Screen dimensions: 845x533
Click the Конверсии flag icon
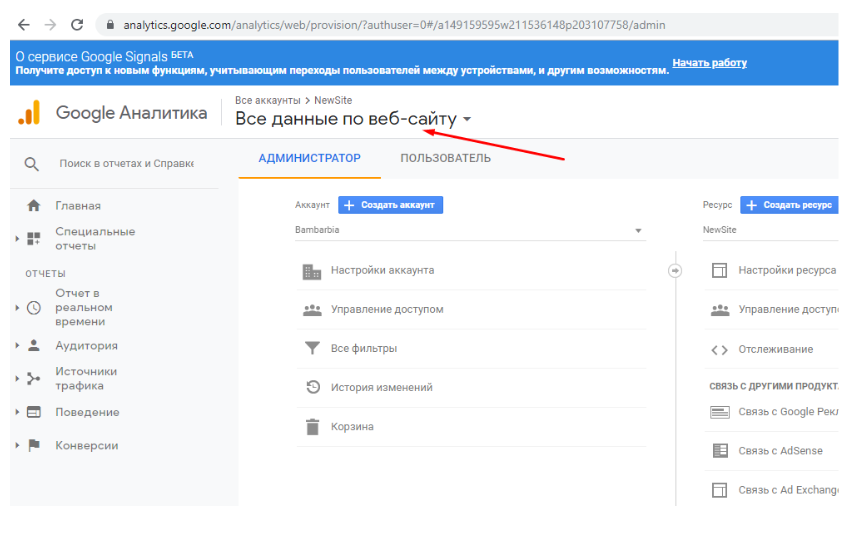[x=34, y=445]
